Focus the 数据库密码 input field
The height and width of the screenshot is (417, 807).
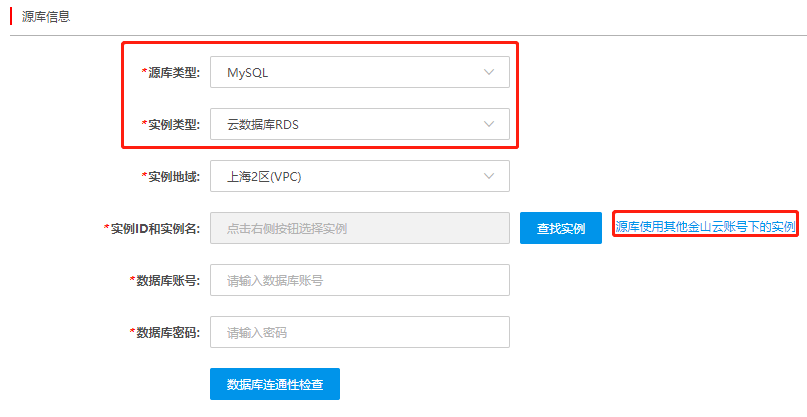point(360,332)
